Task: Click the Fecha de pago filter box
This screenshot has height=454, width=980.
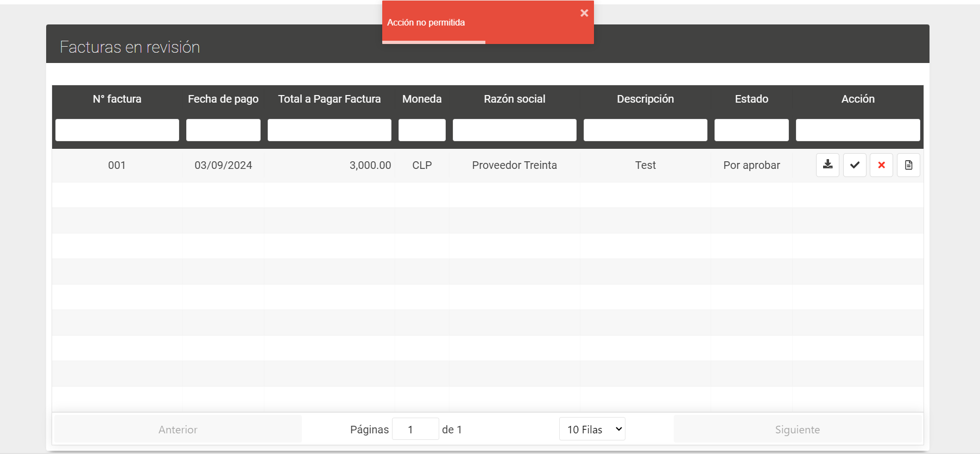Action: point(223,130)
